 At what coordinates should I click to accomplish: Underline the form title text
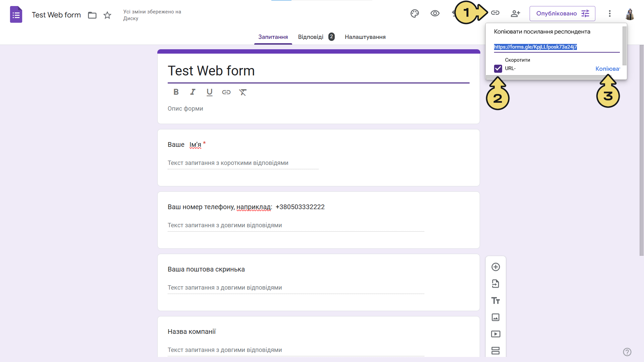210,92
